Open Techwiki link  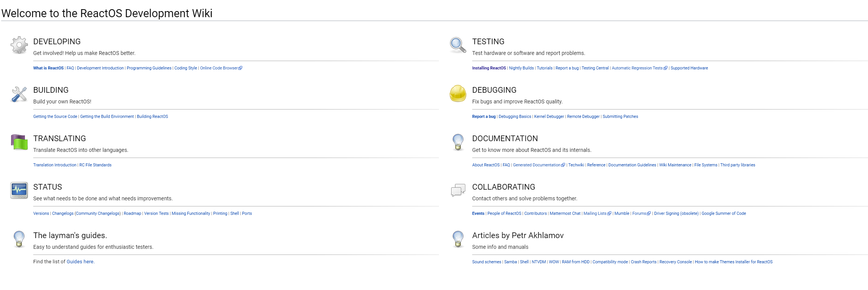click(576, 165)
